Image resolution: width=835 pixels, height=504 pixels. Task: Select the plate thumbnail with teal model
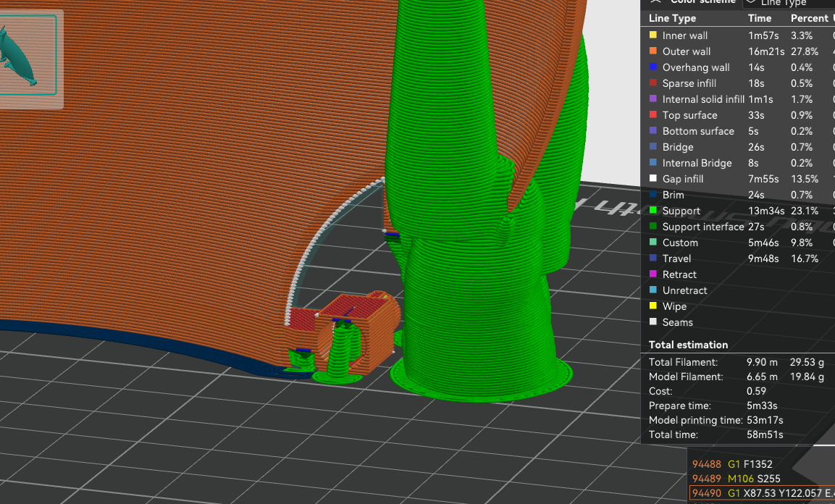[x=28, y=54]
